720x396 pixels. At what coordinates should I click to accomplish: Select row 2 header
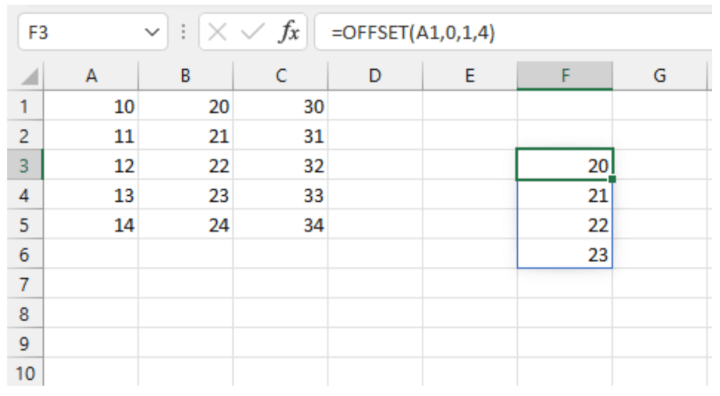coord(25,136)
